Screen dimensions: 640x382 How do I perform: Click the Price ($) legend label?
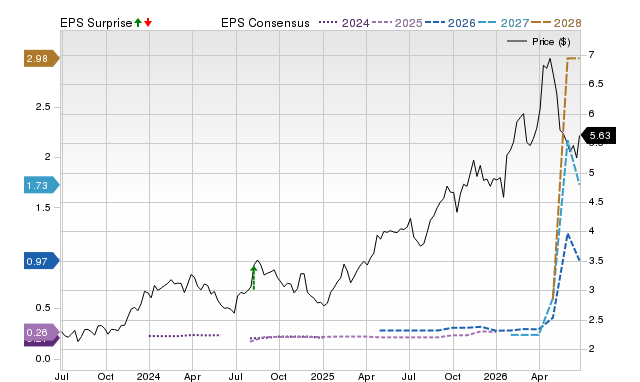pyautogui.click(x=551, y=42)
